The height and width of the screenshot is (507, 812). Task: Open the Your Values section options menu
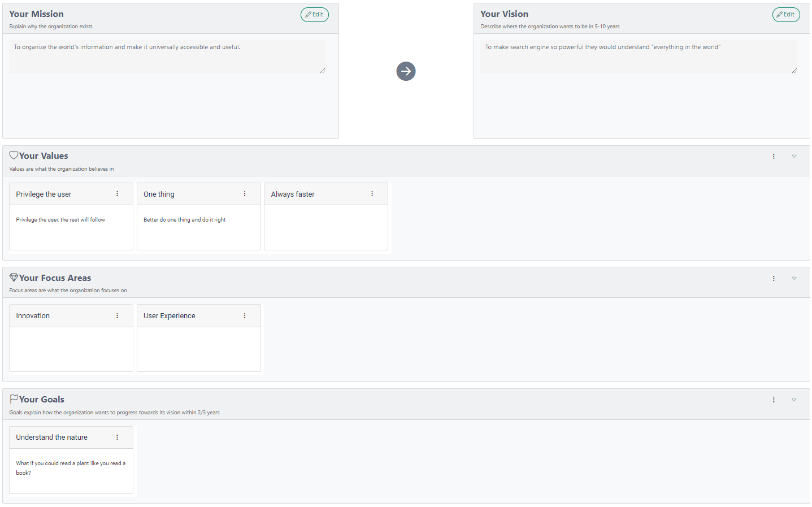[774, 157]
